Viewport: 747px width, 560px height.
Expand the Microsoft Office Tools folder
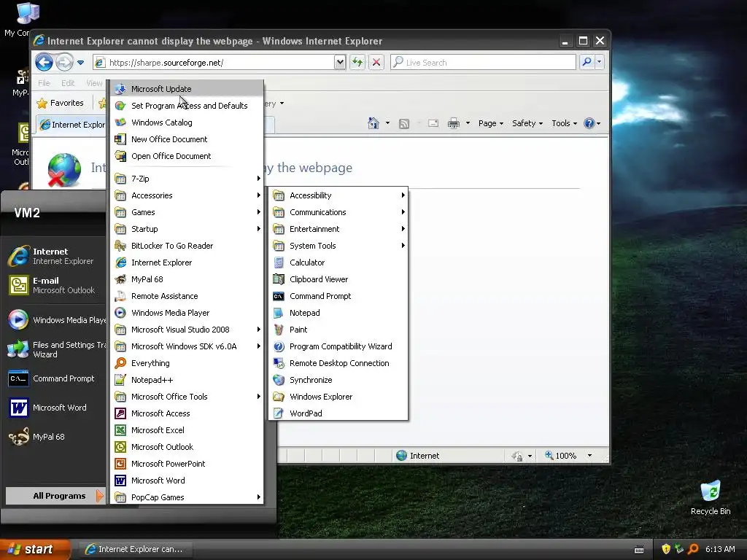pos(187,397)
